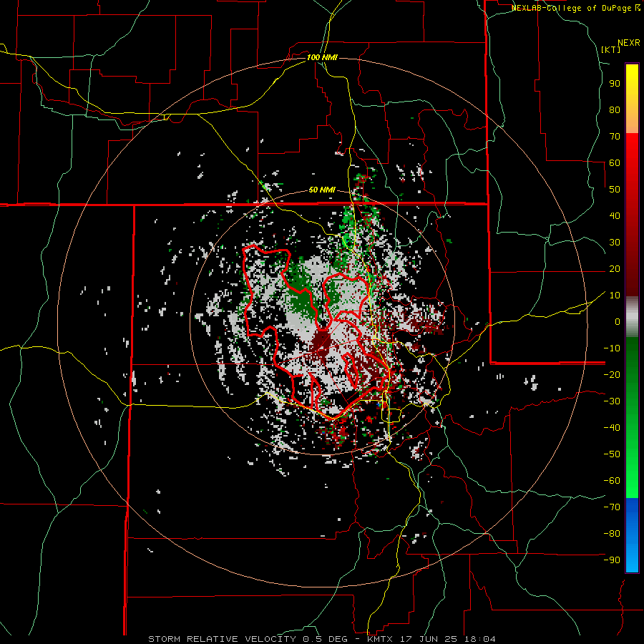Select the positive 20 value on the velocity scale
Image resolution: width=644 pixels, height=644 pixels.
(x=615, y=268)
